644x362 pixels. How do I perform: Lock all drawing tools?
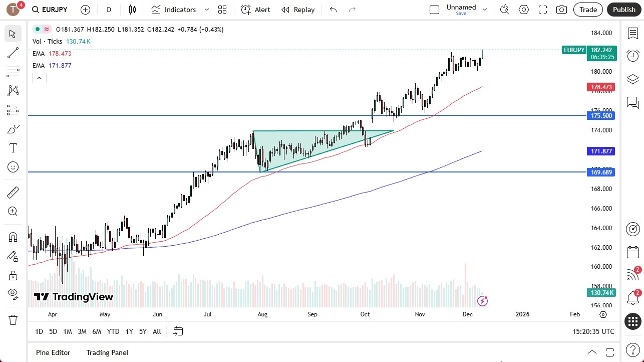coord(13,275)
